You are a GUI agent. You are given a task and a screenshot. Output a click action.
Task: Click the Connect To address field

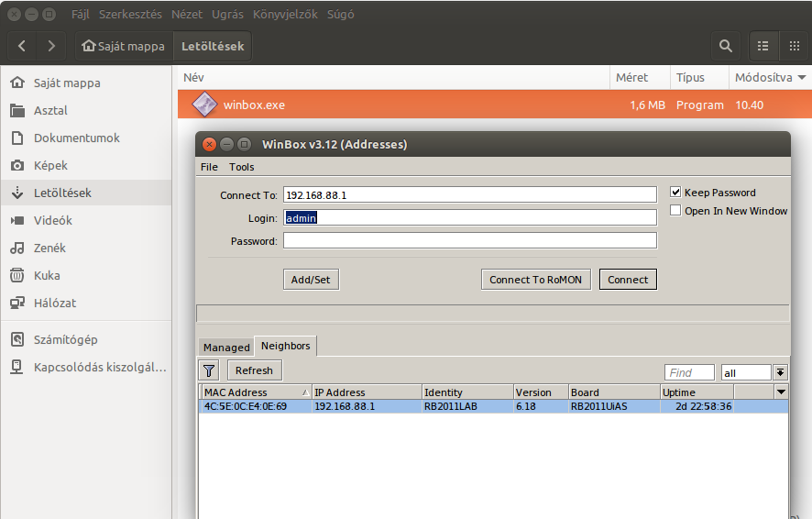[x=470, y=194]
